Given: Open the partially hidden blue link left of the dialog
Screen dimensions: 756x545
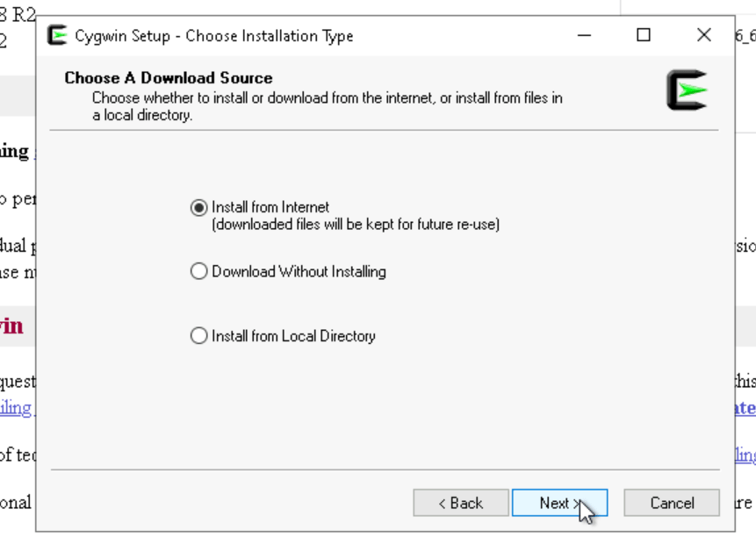Looking at the screenshot, I should [16, 408].
